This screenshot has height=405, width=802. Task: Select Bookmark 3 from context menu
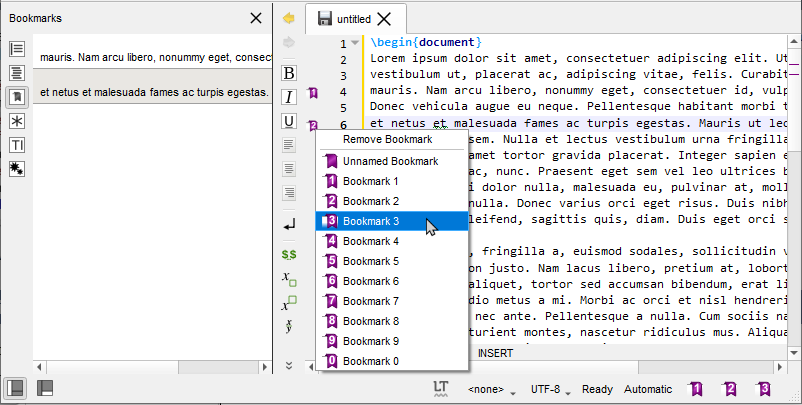click(370, 221)
